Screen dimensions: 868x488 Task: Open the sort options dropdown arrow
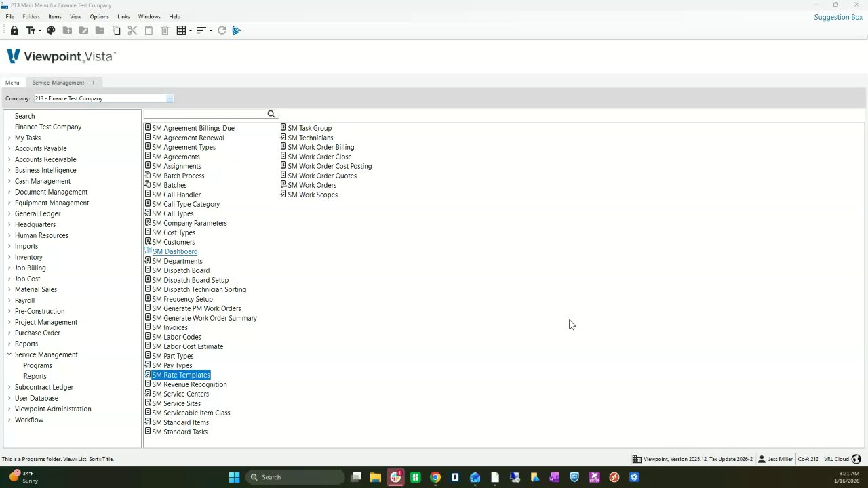pyautogui.click(x=211, y=30)
